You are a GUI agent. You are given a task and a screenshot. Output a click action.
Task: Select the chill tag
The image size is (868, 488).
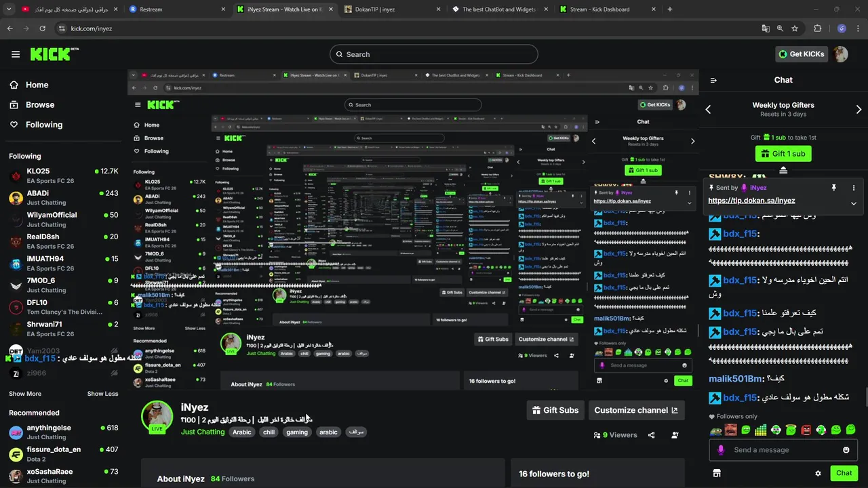pyautogui.click(x=269, y=432)
